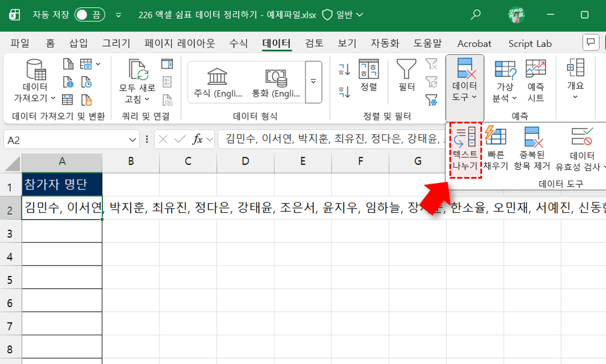
Task: Open the Comments pane button
Action: [591, 43]
